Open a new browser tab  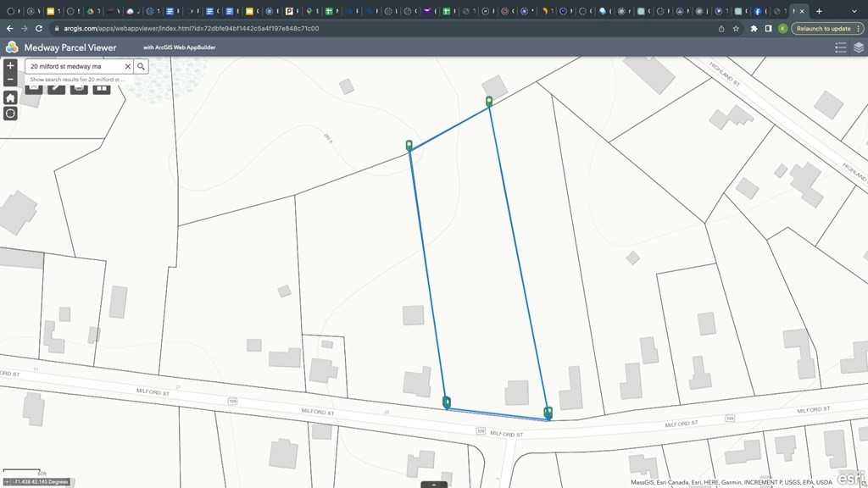(x=819, y=11)
